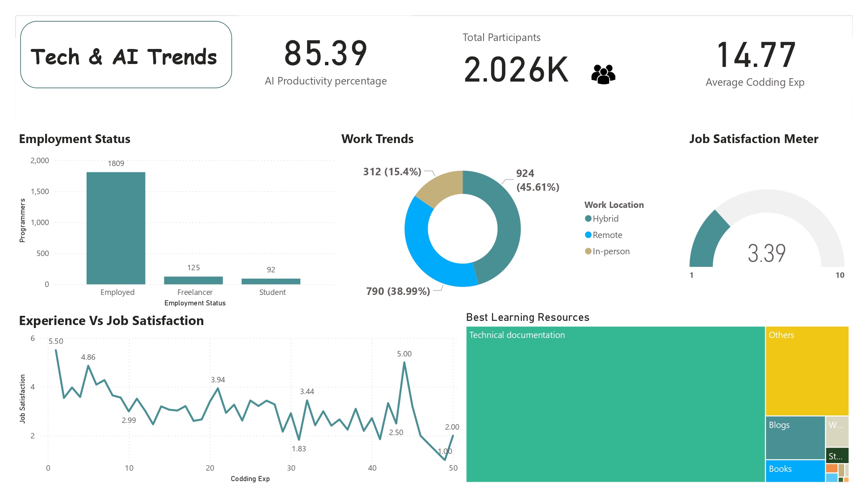
Task: Click the Freelancer bar in the chart
Action: (x=193, y=280)
